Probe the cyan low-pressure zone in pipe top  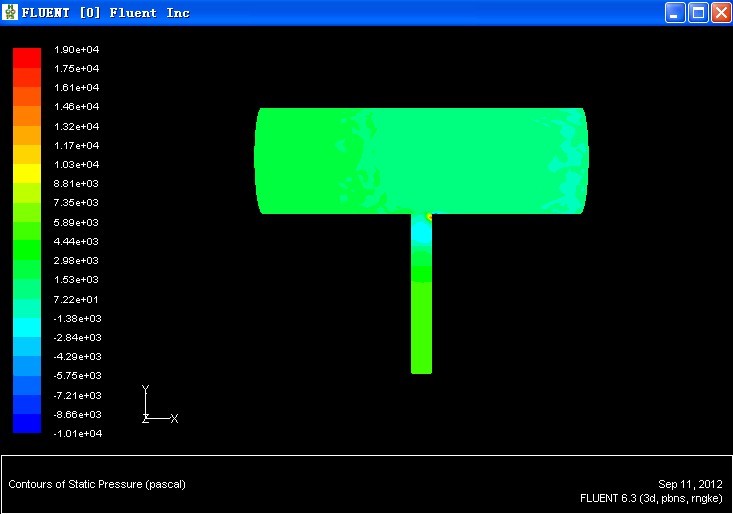click(421, 234)
